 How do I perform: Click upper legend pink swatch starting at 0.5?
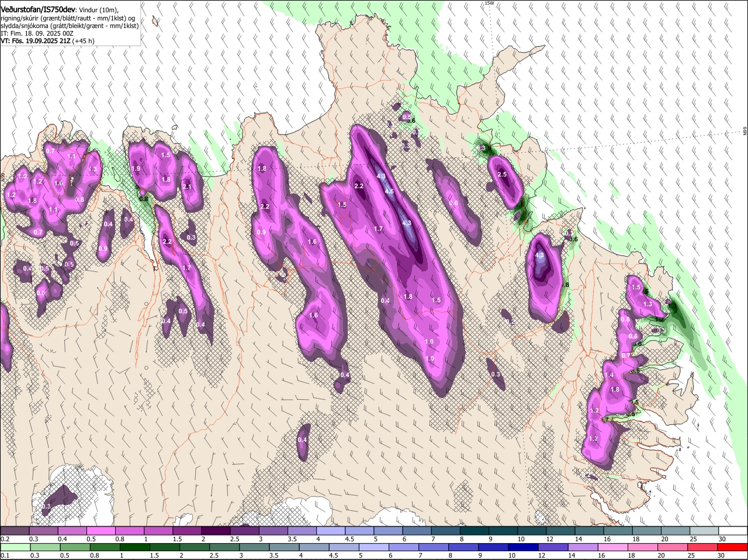101,531
